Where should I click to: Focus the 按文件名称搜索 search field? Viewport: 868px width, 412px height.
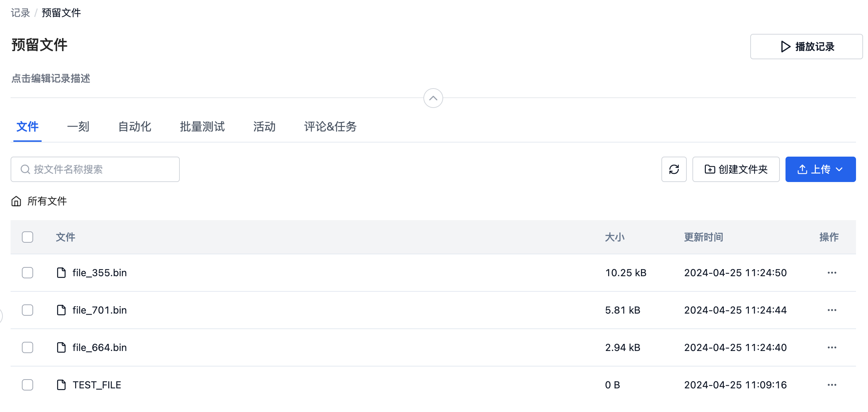95,169
